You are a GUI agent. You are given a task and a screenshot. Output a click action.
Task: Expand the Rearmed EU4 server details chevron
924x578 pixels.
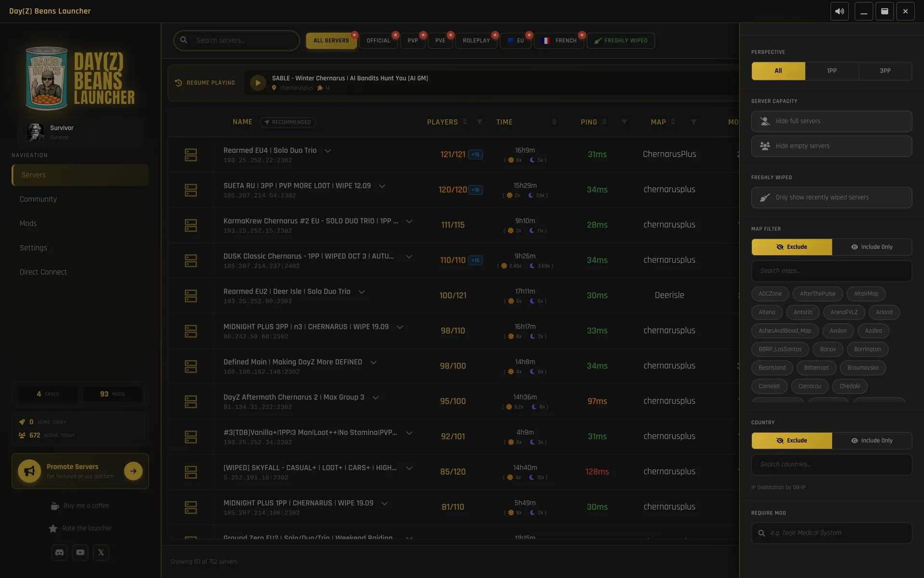click(x=328, y=151)
